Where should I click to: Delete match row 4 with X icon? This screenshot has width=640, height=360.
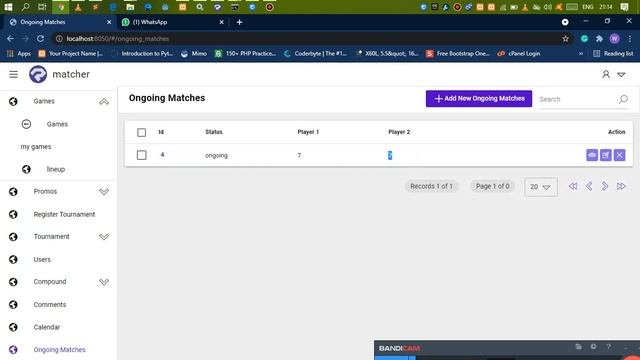(x=620, y=155)
